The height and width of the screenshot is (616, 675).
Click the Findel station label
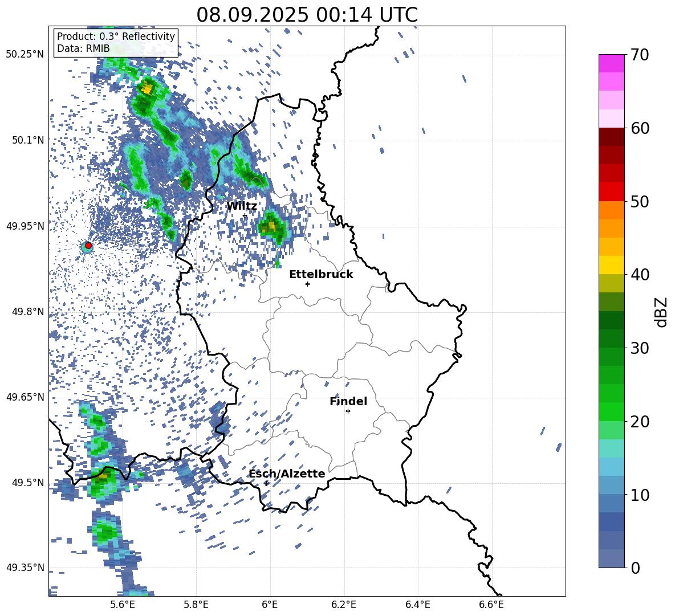click(x=348, y=401)
